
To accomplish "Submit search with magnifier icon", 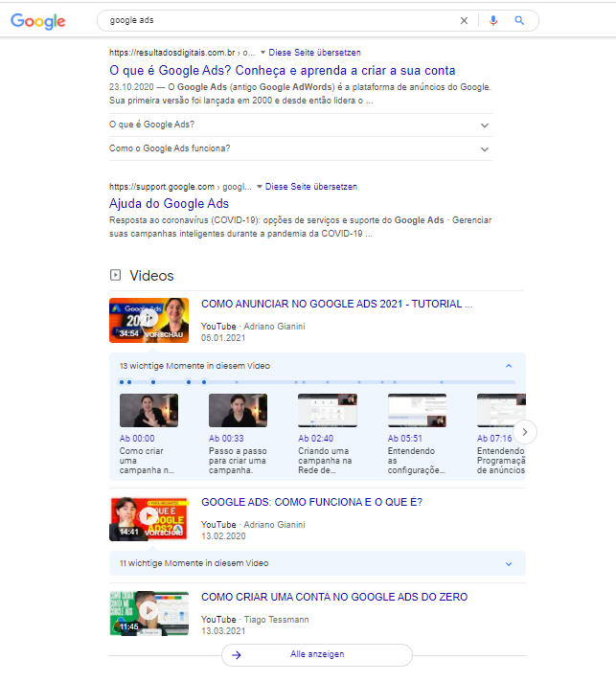I will [x=519, y=20].
